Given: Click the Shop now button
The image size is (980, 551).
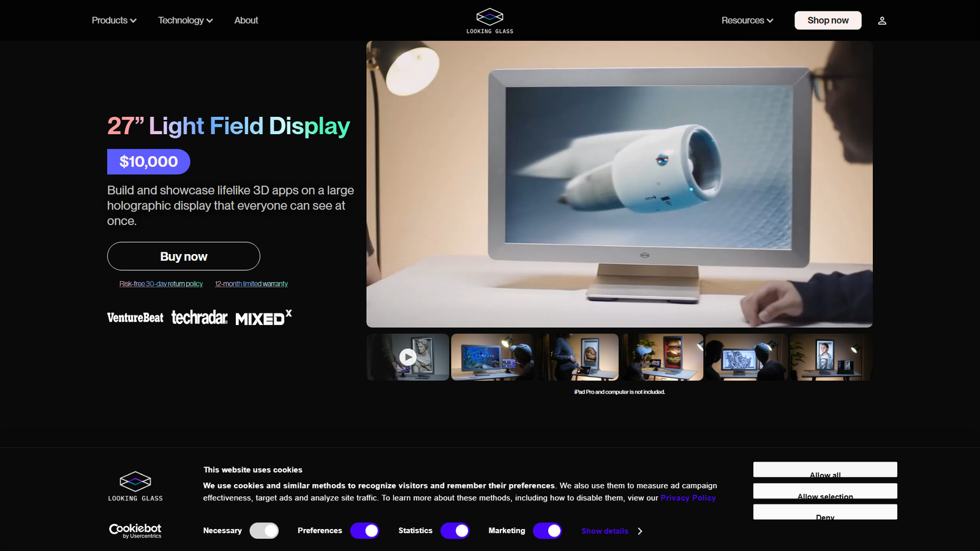Looking at the screenshot, I should pos(827,20).
